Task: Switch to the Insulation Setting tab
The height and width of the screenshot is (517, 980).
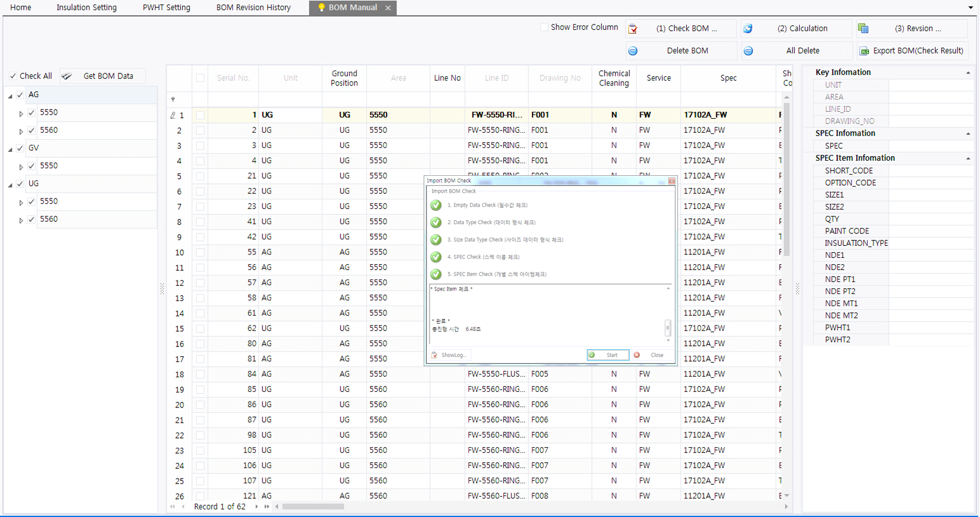Action: point(86,8)
